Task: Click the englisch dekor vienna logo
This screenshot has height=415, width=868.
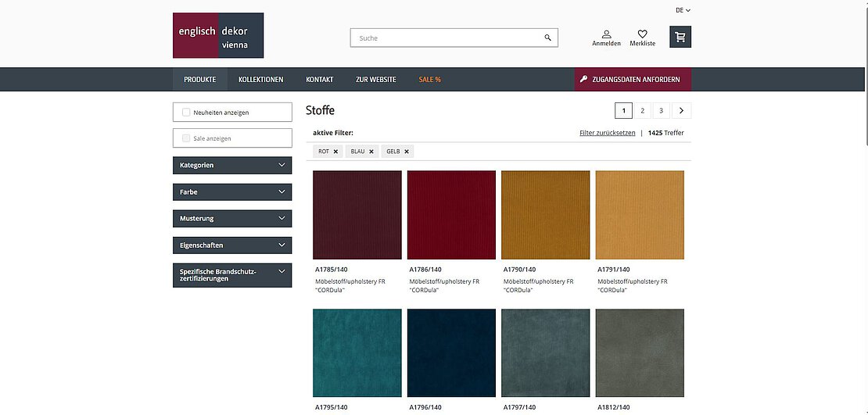Action: click(218, 35)
